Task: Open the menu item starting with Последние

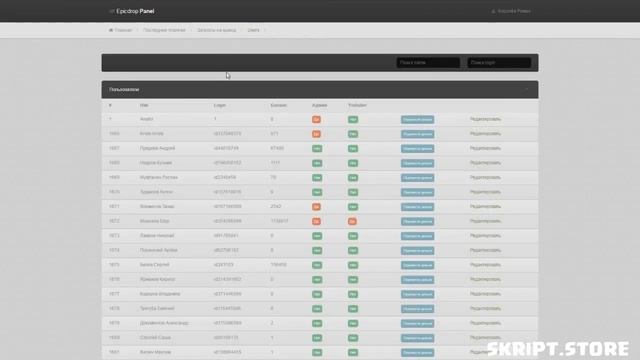Action: 164,30
